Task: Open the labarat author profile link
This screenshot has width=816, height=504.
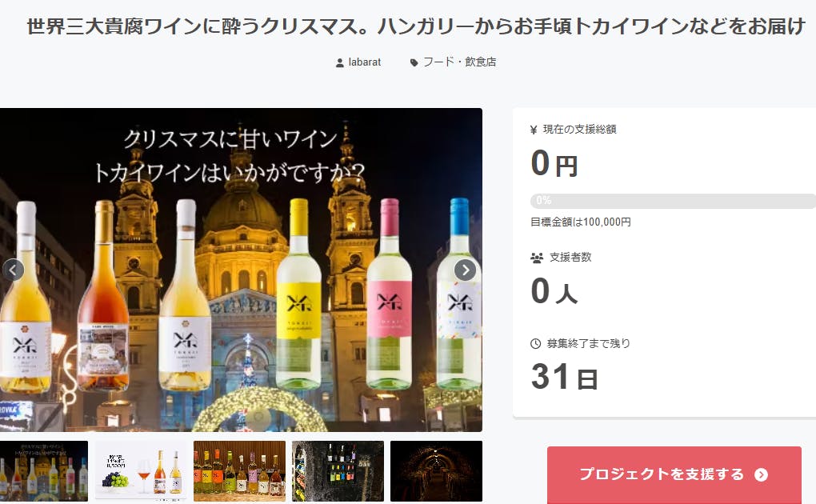Action: (x=364, y=62)
